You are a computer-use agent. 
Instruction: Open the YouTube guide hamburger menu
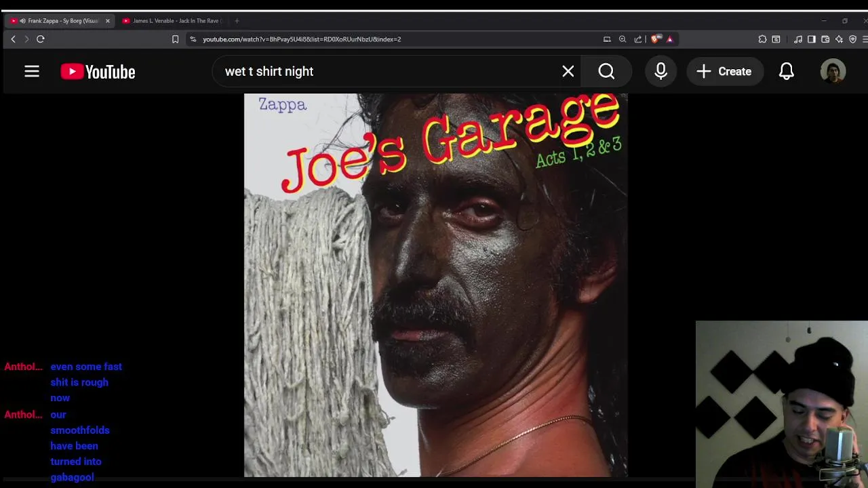[32, 71]
